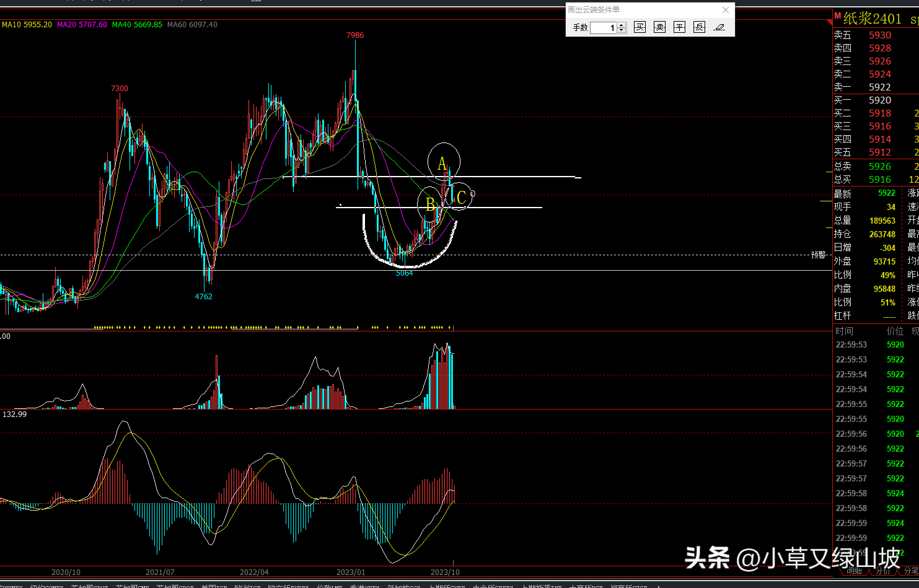Click the 买五 price 5912
Viewport: 919px width, 588px height.
(x=880, y=152)
